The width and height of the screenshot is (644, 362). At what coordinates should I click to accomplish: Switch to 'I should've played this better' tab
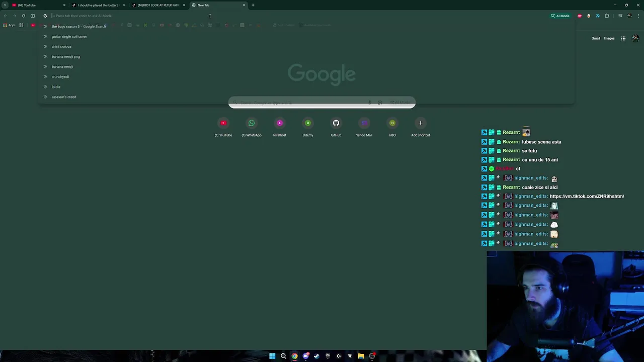[98, 5]
